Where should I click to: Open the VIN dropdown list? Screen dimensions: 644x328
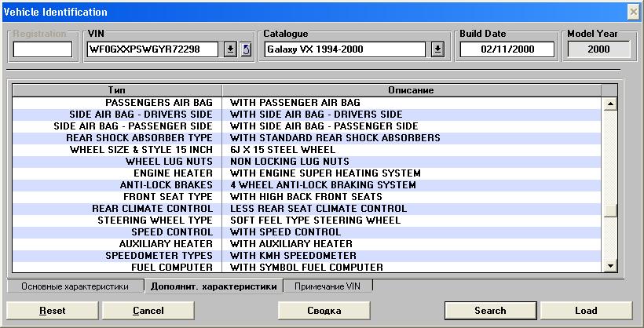coord(230,49)
